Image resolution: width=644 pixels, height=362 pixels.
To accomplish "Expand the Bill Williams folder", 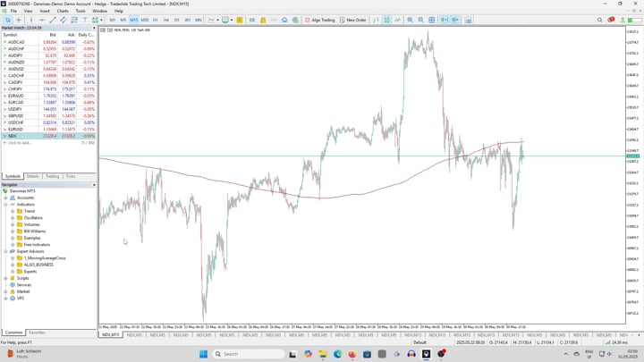I will pyautogui.click(x=13, y=232).
